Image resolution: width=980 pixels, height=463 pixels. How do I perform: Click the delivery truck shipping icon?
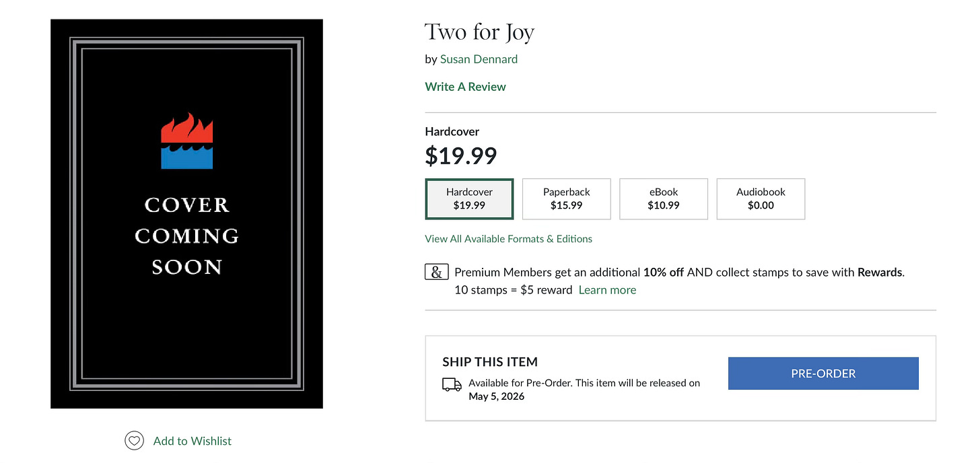452,384
